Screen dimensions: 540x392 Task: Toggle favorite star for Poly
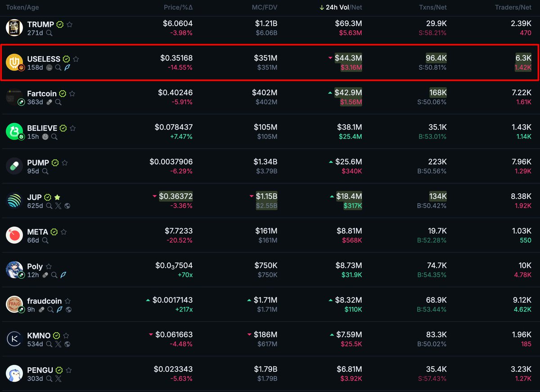click(x=49, y=267)
